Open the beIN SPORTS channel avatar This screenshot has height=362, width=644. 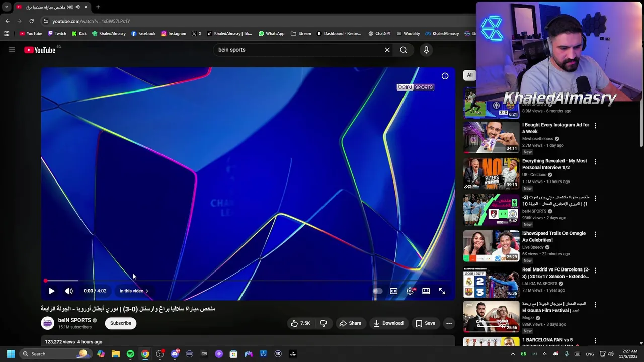(x=48, y=323)
